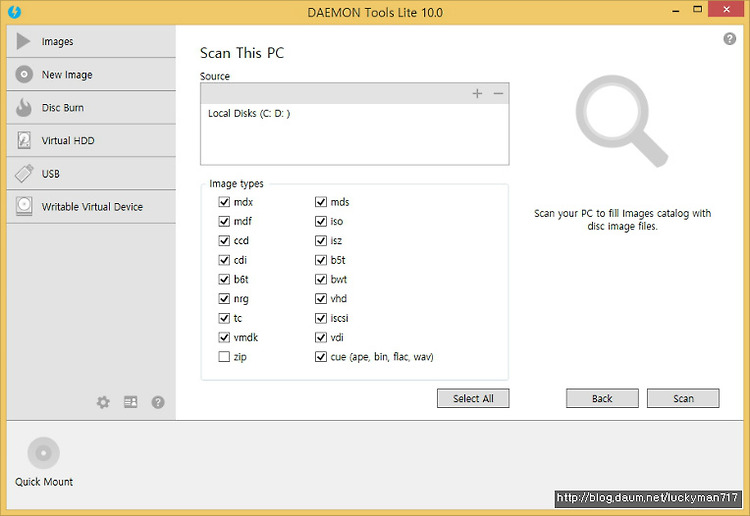The image size is (750, 516).
Task: Click the New Image disc icon
Action: point(24,75)
